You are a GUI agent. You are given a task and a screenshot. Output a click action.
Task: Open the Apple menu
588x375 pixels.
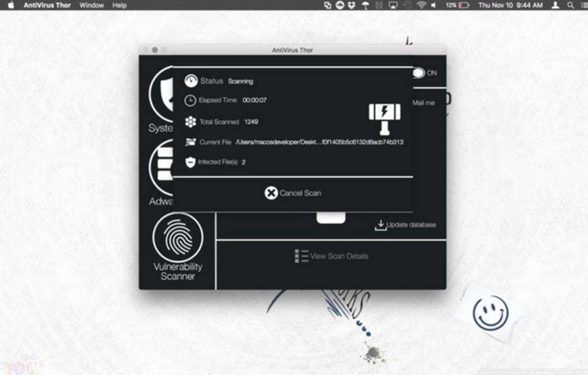pos(11,5)
